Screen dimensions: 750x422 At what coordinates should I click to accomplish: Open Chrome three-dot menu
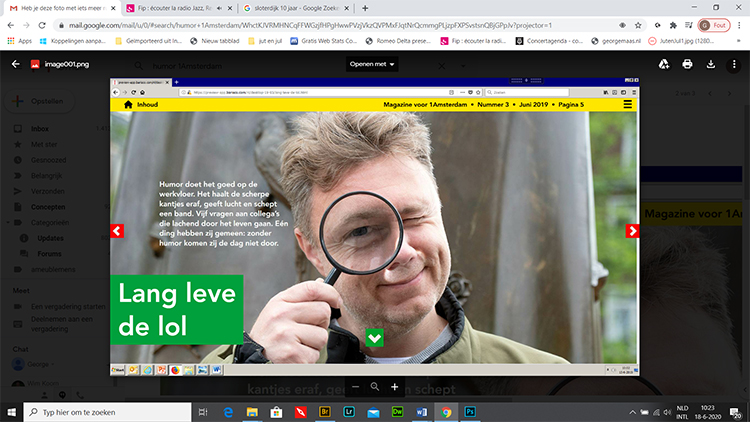point(739,25)
